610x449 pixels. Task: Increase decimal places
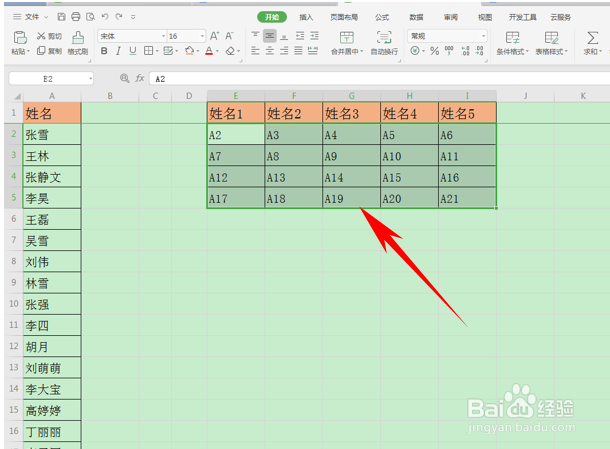(x=465, y=51)
